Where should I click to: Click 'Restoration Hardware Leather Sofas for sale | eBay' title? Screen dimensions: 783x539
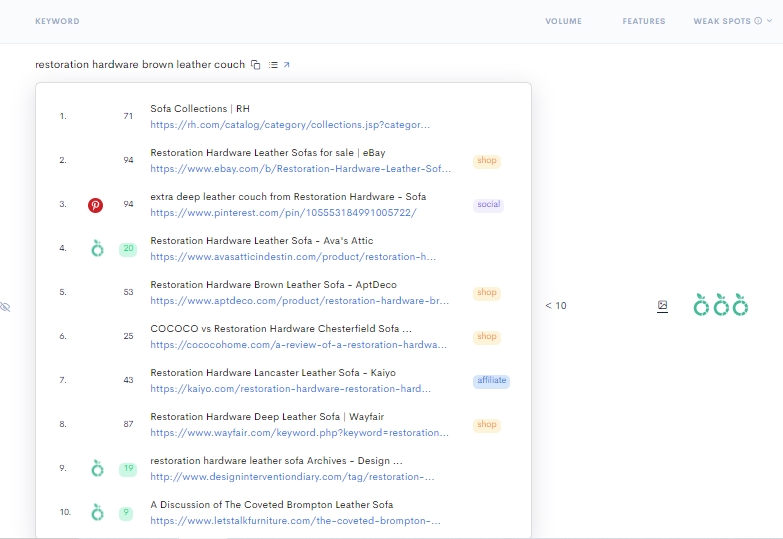[x=268, y=153]
